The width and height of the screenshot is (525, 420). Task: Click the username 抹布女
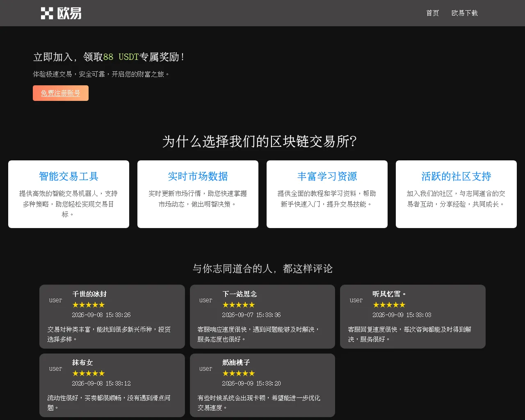(x=82, y=363)
